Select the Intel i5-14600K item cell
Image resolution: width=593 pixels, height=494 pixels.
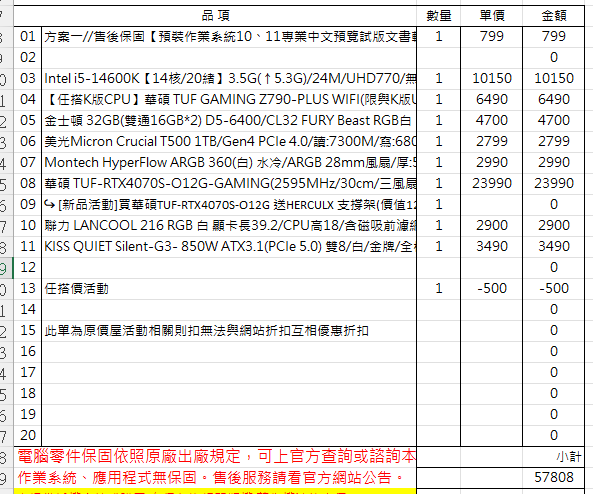(229, 79)
